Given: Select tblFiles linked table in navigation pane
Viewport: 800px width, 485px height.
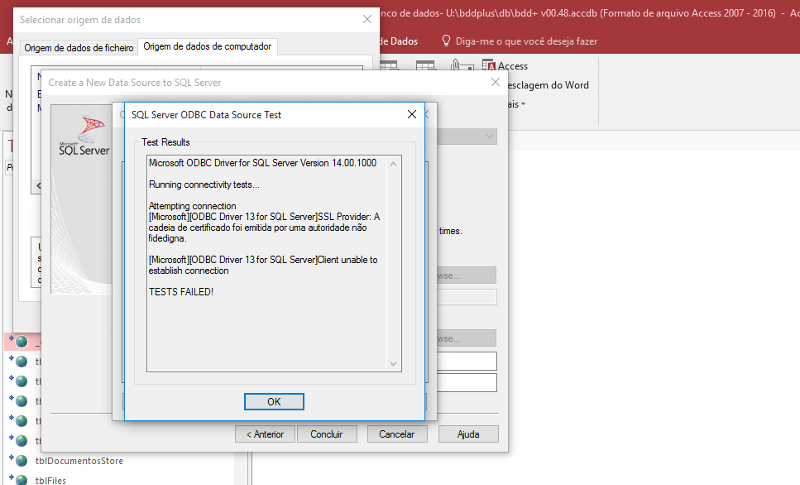Looking at the screenshot, I should pyautogui.click(x=51, y=480).
